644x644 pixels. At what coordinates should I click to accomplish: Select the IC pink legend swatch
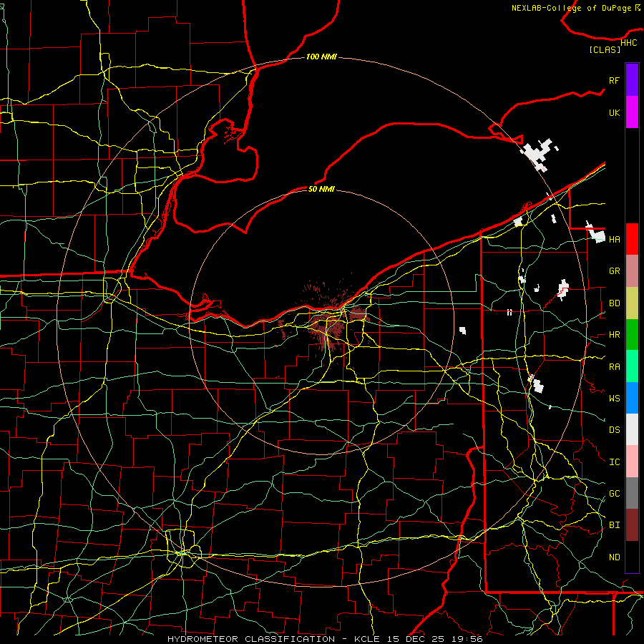pos(632,462)
